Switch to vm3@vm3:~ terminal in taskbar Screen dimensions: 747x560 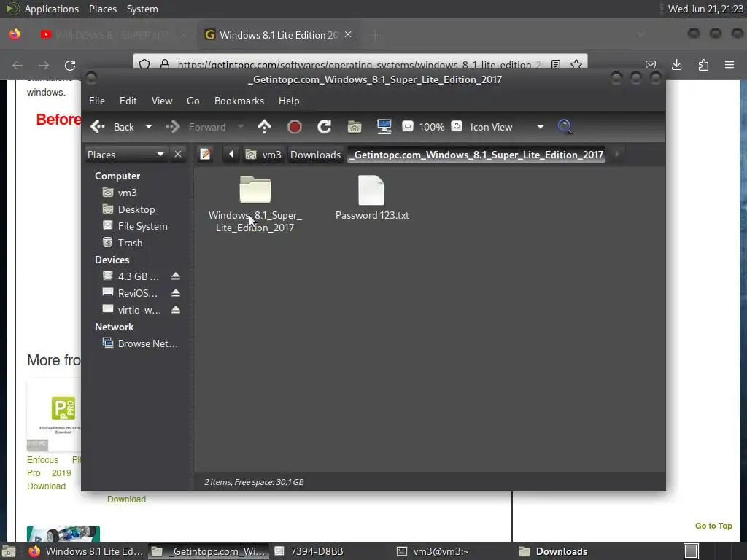(x=433, y=551)
